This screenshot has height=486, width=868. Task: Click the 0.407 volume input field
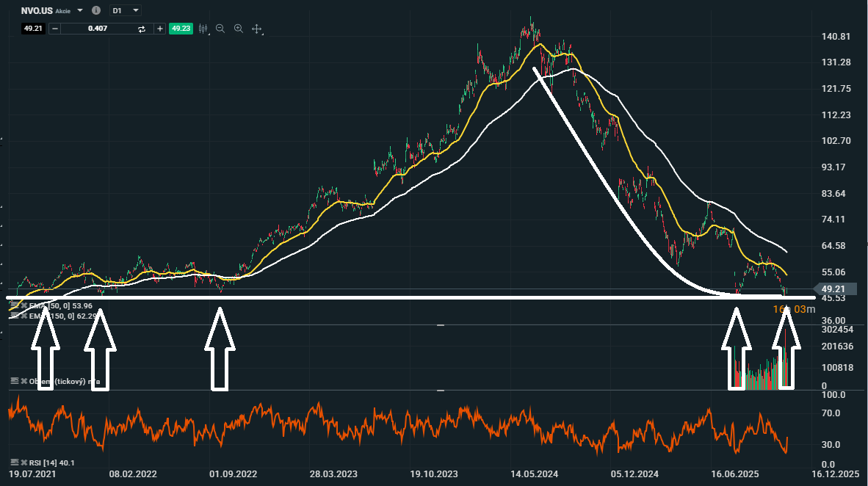point(97,29)
